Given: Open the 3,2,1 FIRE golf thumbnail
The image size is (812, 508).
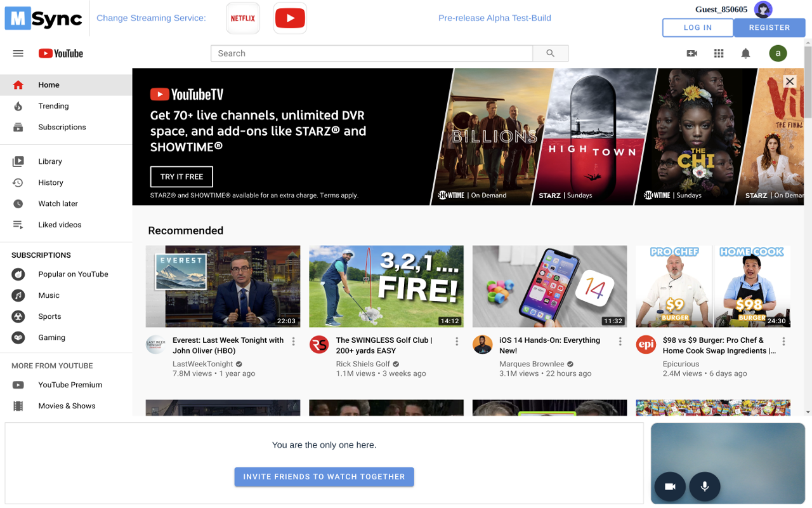Looking at the screenshot, I should 386,286.
